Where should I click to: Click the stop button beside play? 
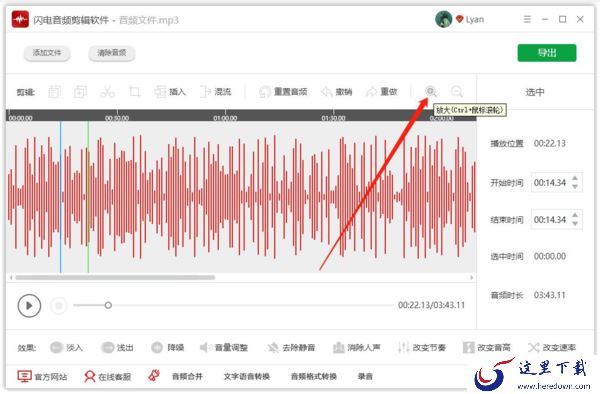[x=59, y=306]
